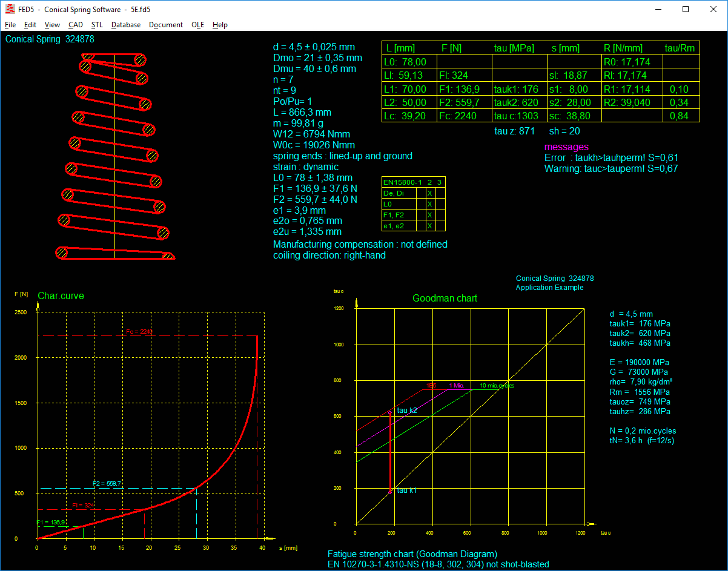Open the Database menu

(126, 25)
